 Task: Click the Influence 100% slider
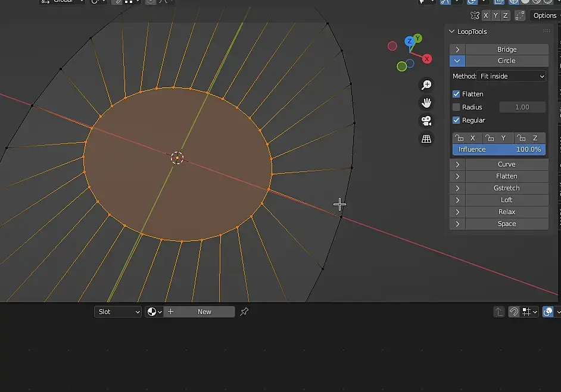coord(499,149)
